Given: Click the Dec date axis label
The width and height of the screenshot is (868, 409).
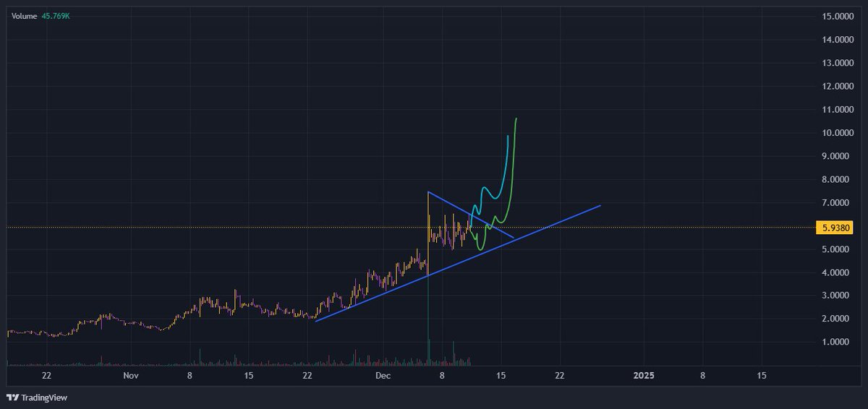Looking at the screenshot, I should (383, 376).
